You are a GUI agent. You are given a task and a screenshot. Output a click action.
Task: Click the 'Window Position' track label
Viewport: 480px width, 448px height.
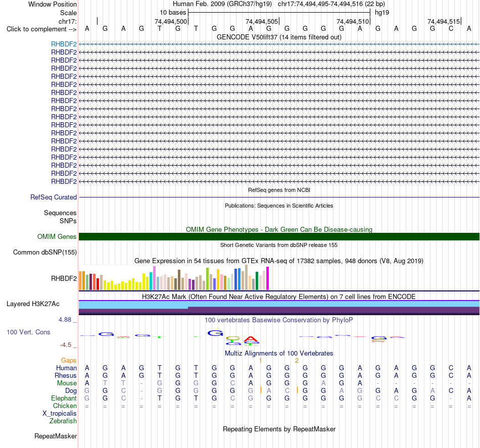pyautogui.click(x=53, y=4)
